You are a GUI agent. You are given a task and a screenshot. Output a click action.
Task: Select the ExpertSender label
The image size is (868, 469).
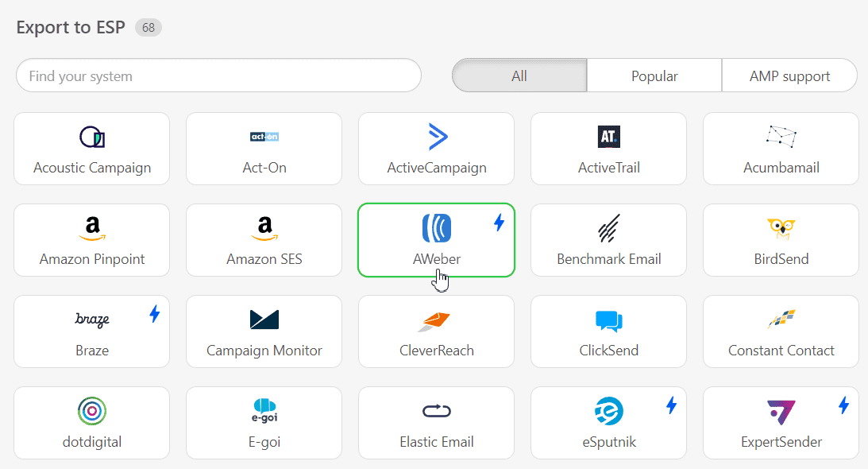(x=781, y=442)
